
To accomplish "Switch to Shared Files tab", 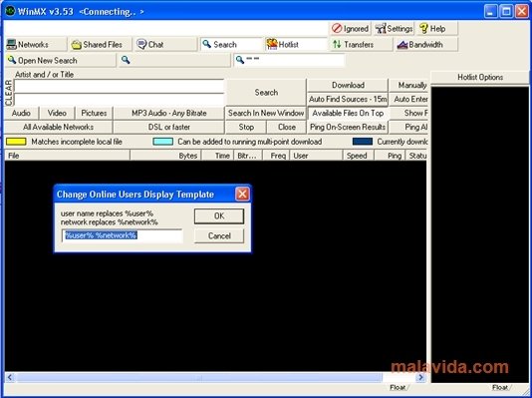I will point(101,45).
